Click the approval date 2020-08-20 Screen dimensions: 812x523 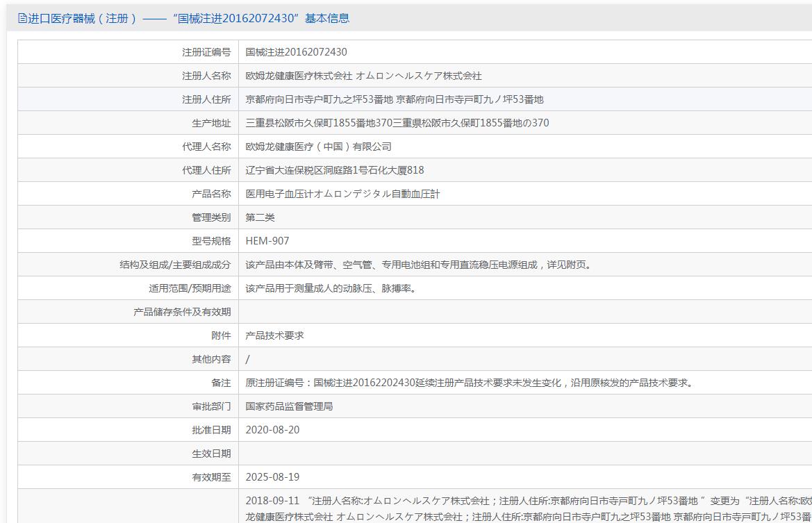pos(272,430)
